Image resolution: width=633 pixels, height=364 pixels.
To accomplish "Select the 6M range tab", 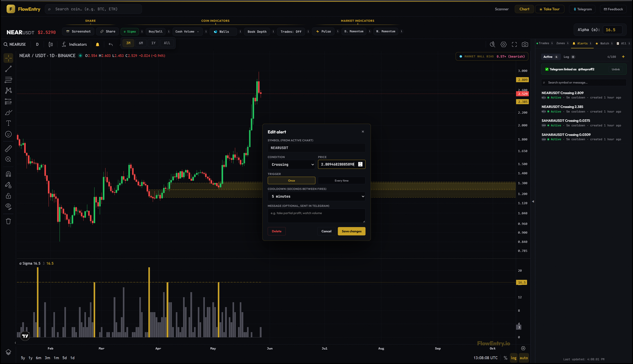I will (141, 43).
